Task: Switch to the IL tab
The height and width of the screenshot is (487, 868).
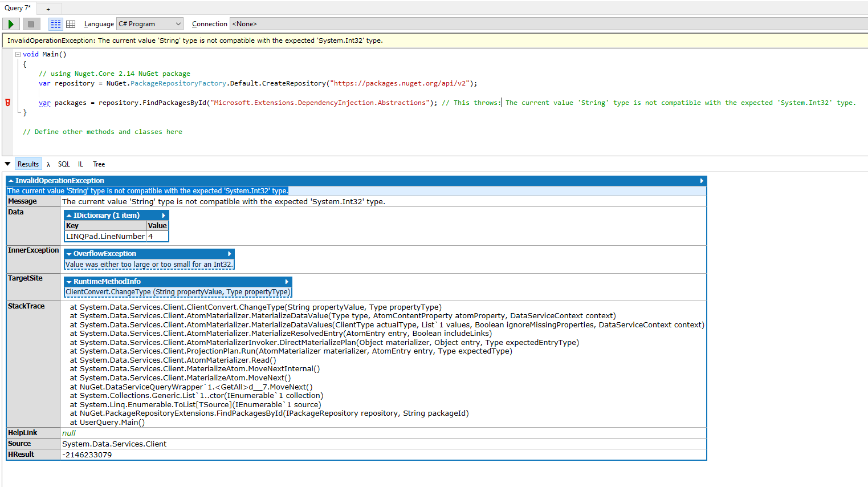Action: [80, 164]
